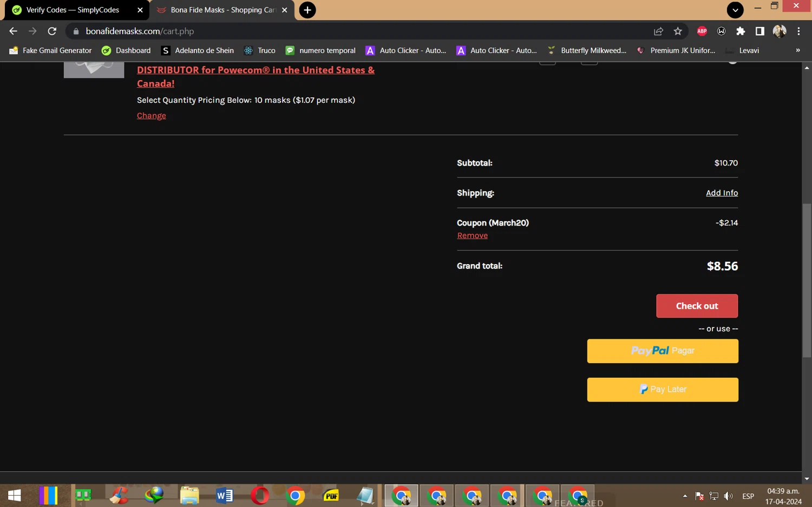Viewport: 812px width, 507px height.
Task: Select the Bona Fide Masks Shopping Cart tab
Action: (222, 10)
